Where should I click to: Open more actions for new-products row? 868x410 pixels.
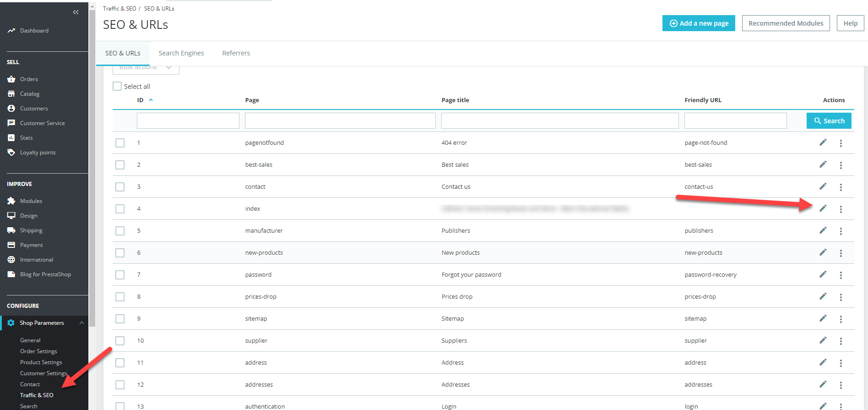pyautogui.click(x=841, y=253)
